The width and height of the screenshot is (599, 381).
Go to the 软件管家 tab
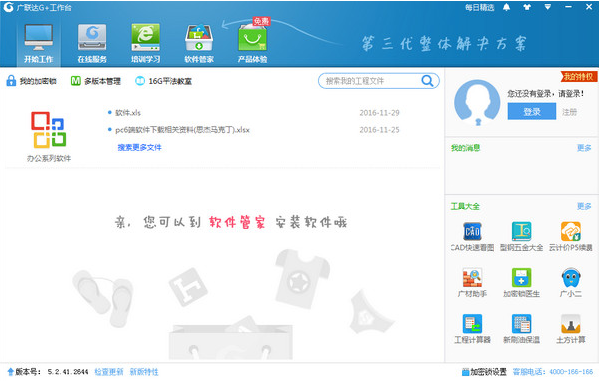(x=199, y=43)
